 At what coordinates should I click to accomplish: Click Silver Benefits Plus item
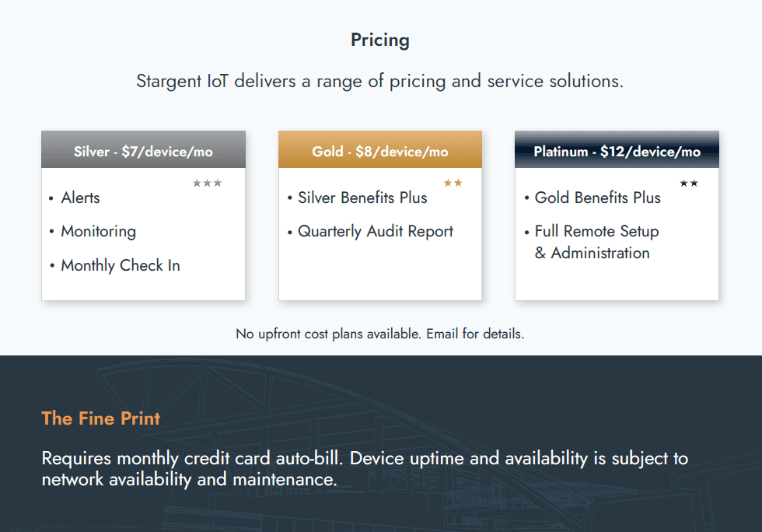pyautogui.click(x=362, y=198)
